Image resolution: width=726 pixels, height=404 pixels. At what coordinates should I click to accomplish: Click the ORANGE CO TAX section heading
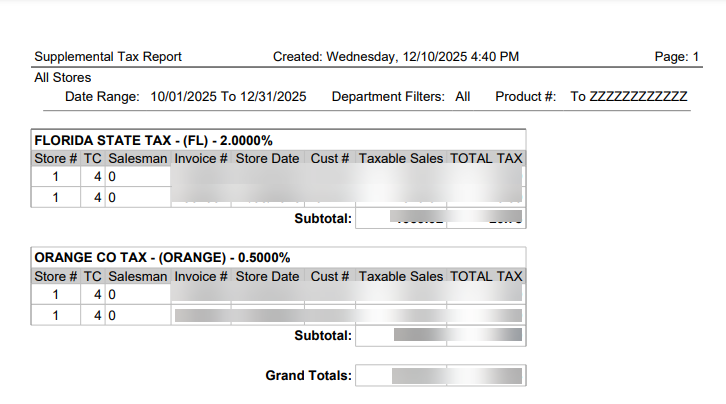click(x=163, y=257)
